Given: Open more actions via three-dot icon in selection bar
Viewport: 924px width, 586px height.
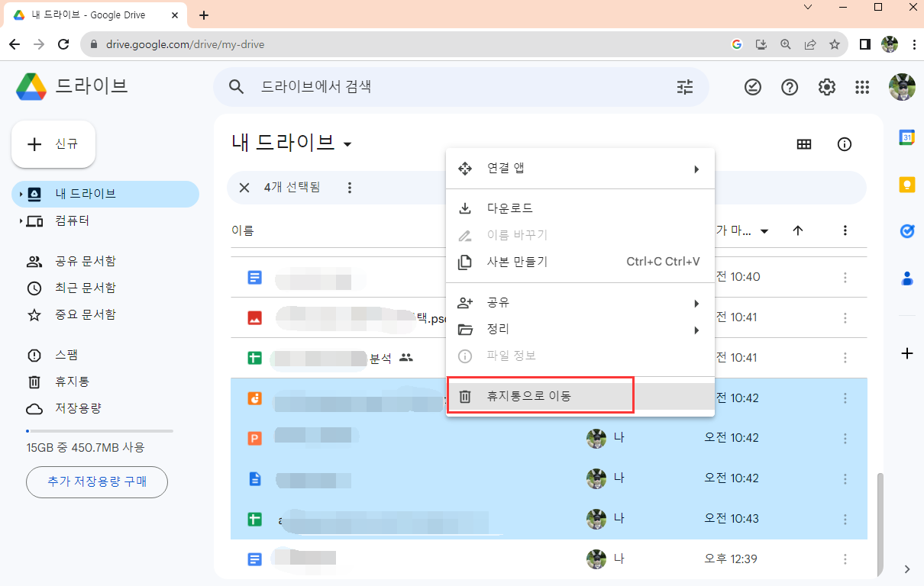Looking at the screenshot, I should (x=349, y=188).
